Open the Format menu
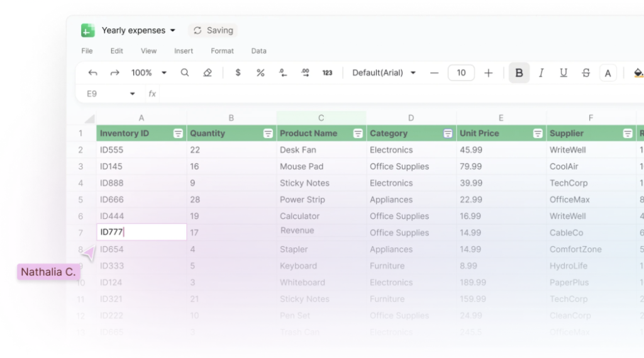The image size is (644, 358). tap(222, 51)
